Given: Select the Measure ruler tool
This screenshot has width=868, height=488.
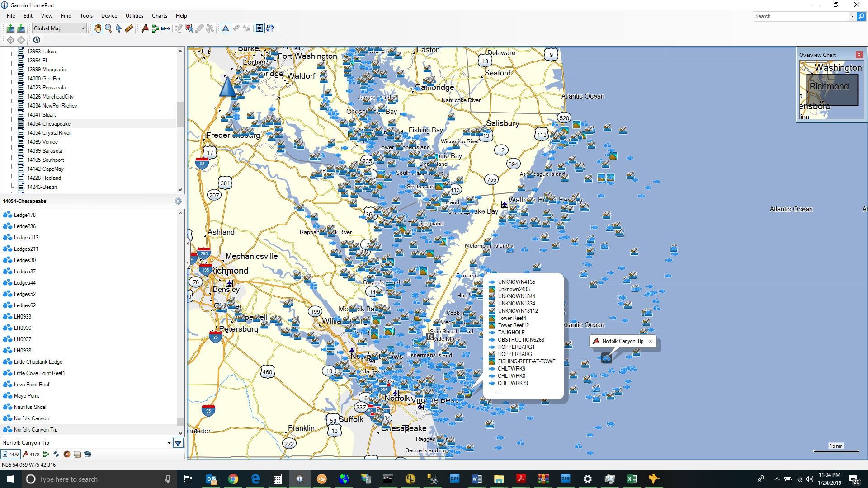Looking at the screenshot, I should (x=129, y=28).
